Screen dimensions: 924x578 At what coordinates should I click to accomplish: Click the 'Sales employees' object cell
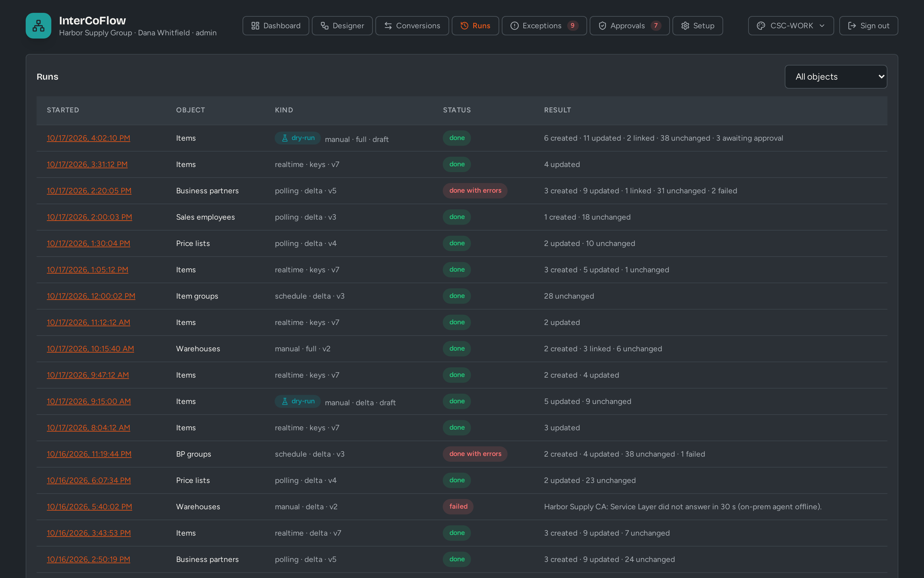point(205,217)
